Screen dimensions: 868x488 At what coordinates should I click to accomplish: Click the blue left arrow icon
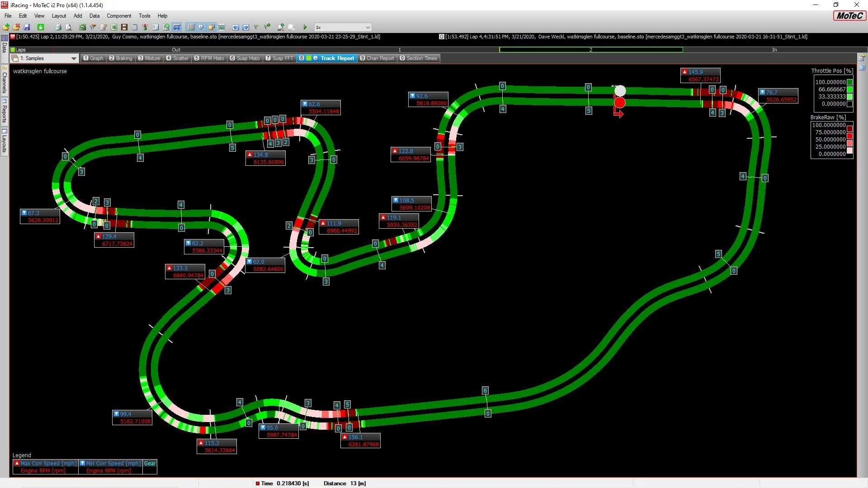[x=236, y=27]
